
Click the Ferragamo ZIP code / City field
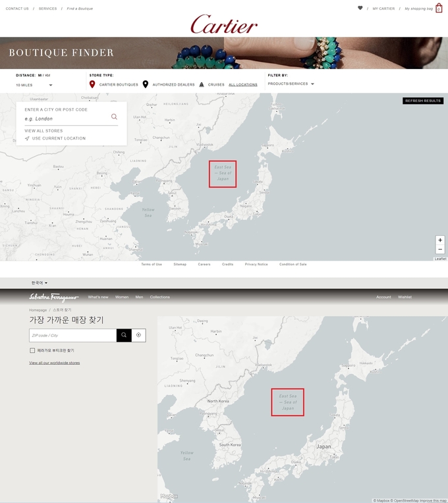[x=72, y=335]
